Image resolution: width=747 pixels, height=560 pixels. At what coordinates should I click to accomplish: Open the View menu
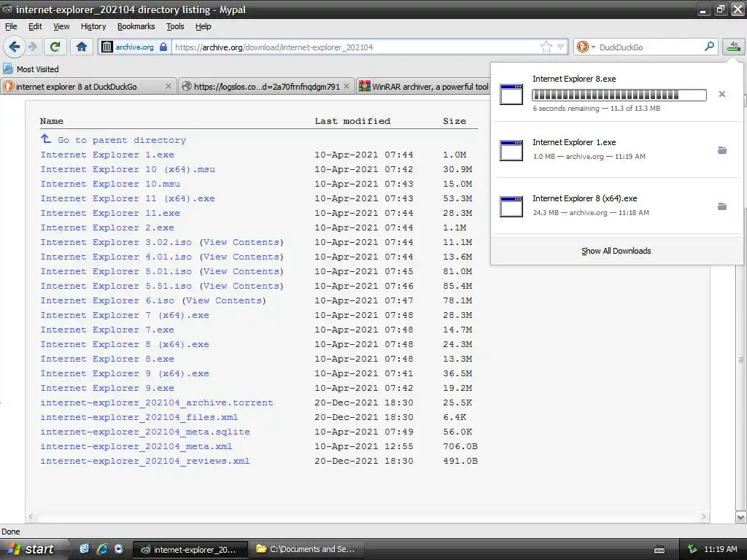coord(61,26)
